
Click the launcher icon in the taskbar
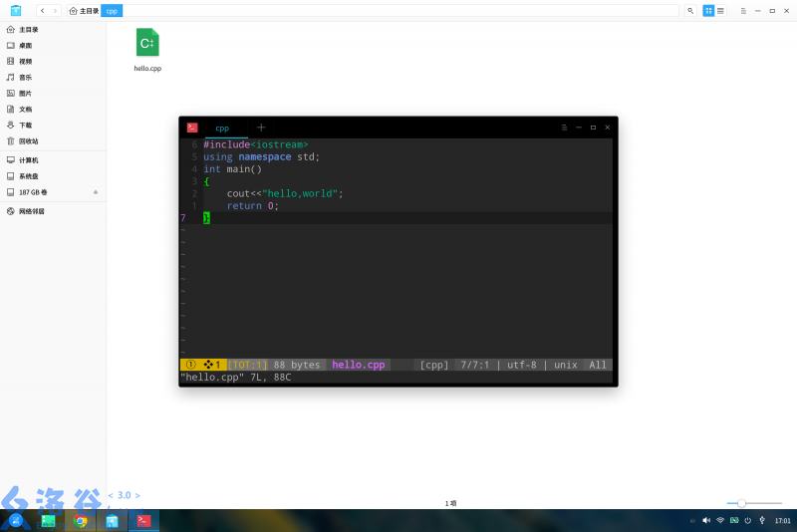point(16,520)
